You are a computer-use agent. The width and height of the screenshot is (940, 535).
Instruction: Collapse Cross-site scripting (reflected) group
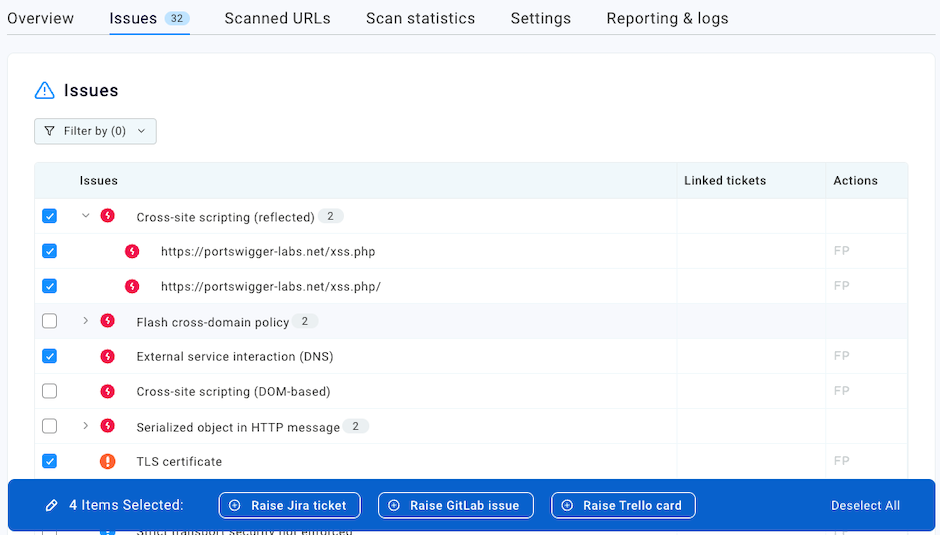[85, 215]
